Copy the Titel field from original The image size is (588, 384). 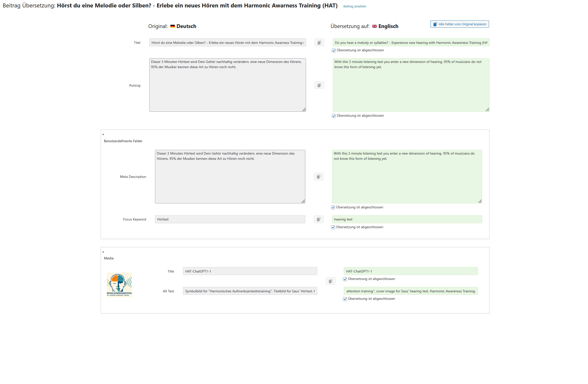(319, 43)
